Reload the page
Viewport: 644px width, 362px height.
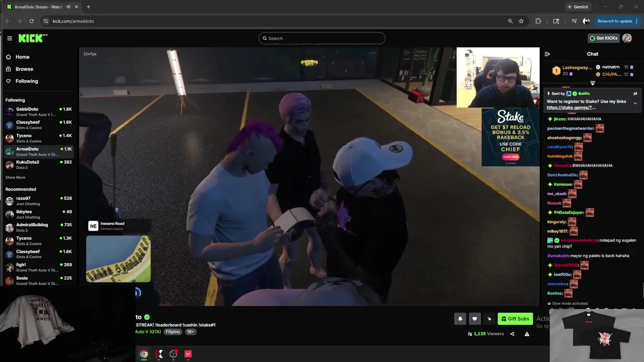(x=31, y=21)
